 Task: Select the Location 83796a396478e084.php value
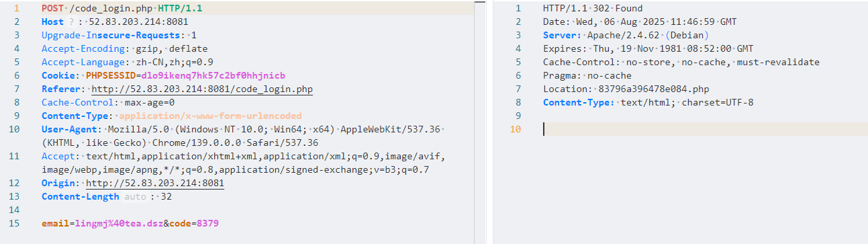654,89
